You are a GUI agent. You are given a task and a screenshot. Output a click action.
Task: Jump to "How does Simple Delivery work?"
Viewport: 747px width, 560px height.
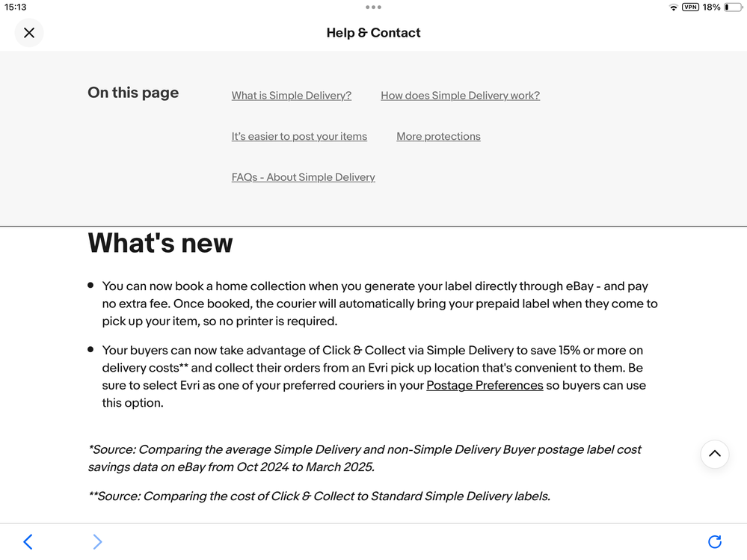point(460,96)
